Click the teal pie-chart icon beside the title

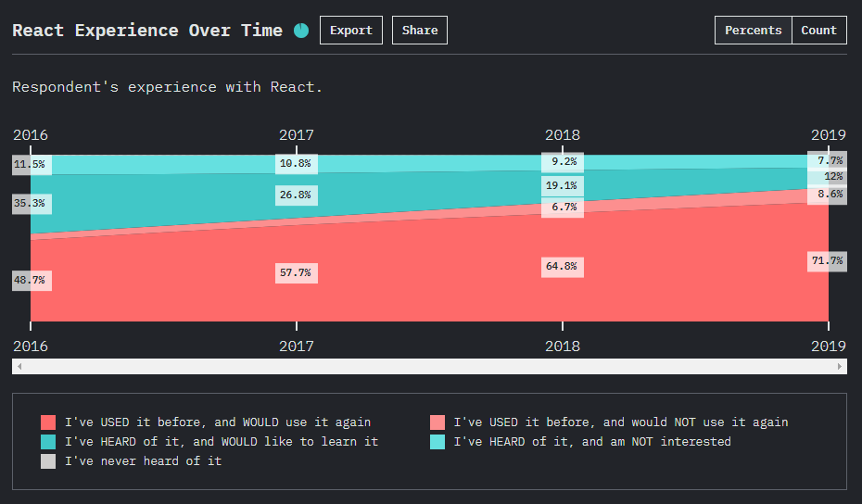point(301,31)
